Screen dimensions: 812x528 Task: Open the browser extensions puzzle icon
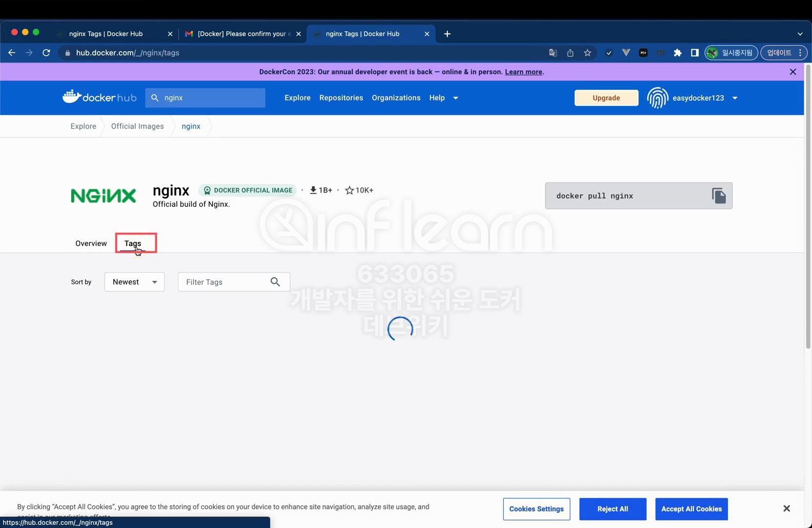(x=677, y=53)
